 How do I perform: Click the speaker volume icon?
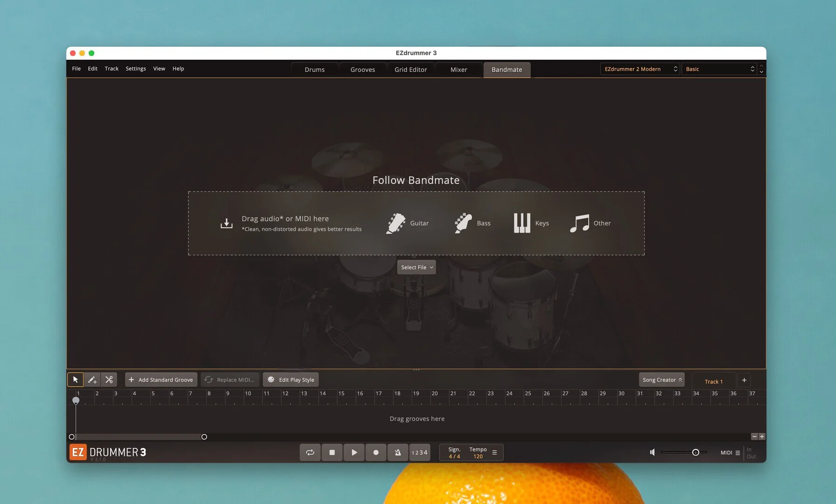652,452
